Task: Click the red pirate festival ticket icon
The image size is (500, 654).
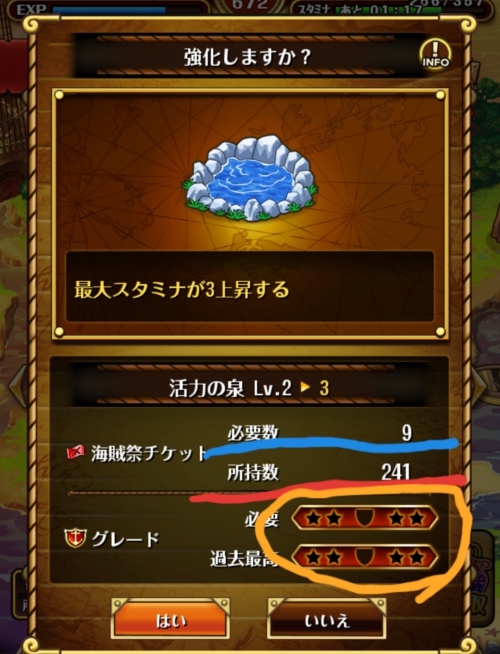Action: click(76, 452)
